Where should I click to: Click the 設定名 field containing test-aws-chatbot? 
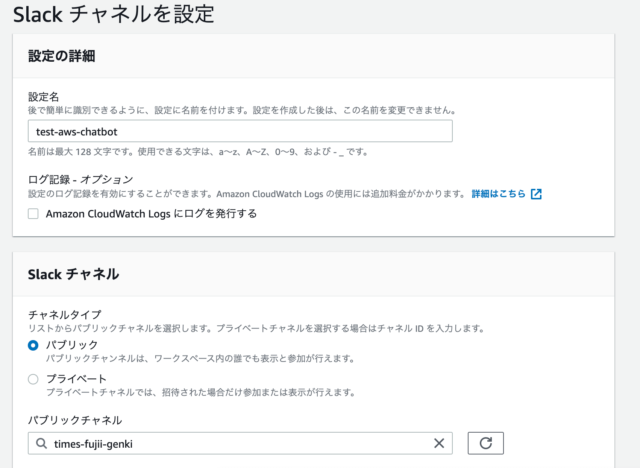(x=240, y=132)
